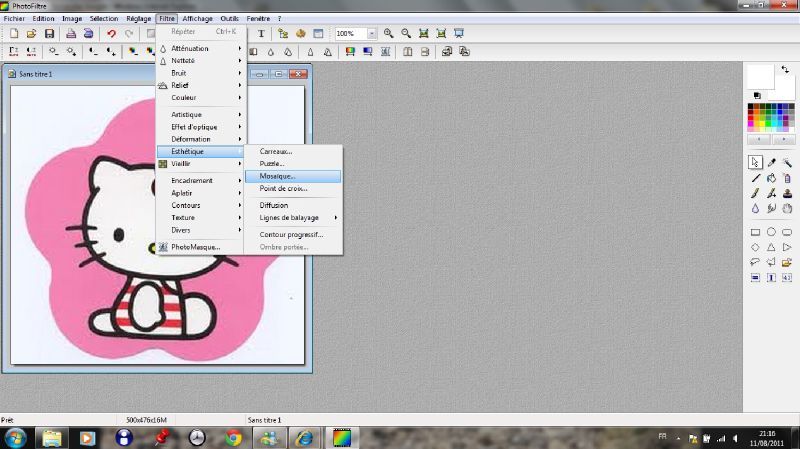The image size is (800, 449).
Task: Click the Flip horizontal icon
Action: tap(407, 52)
